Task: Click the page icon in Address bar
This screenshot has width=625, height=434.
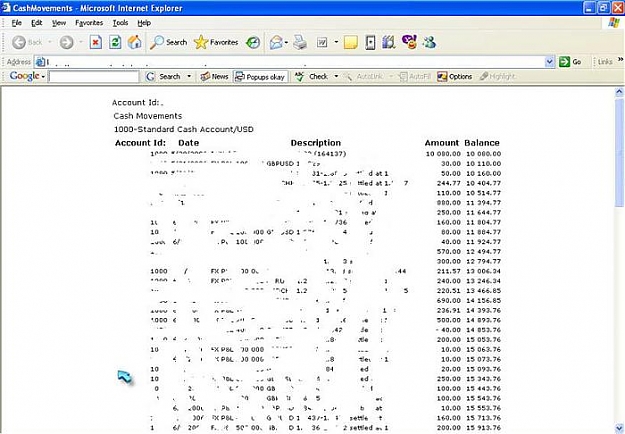Action: (x=40, y=62)
